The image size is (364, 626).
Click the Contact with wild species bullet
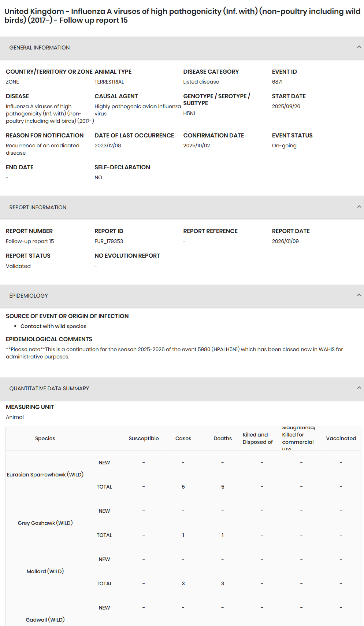coord(53,326)
